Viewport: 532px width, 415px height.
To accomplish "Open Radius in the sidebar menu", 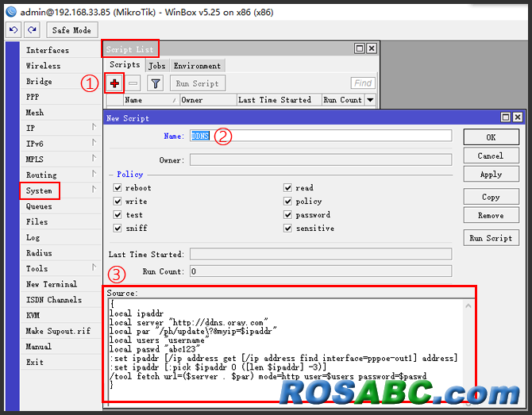I will click(60, 253).
